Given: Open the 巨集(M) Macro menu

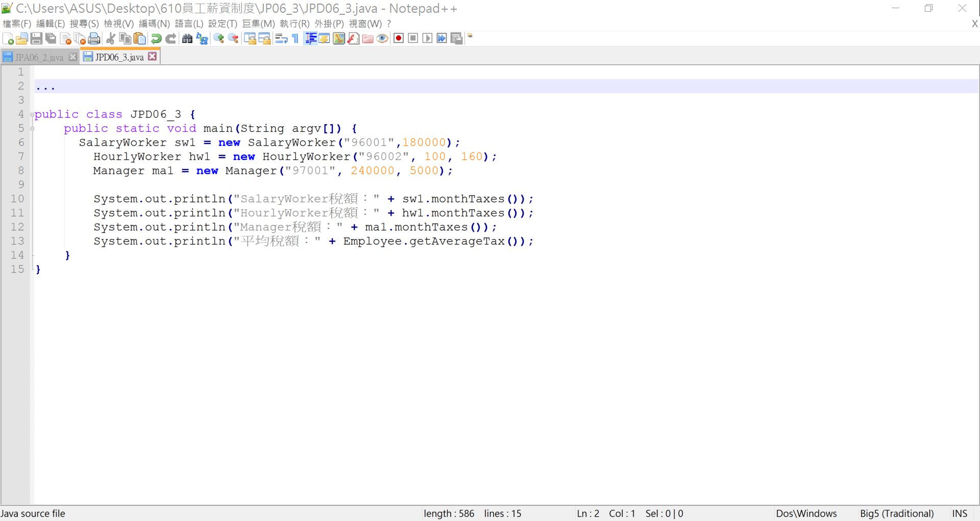Looking at the screenshot, I should [258, 24].
